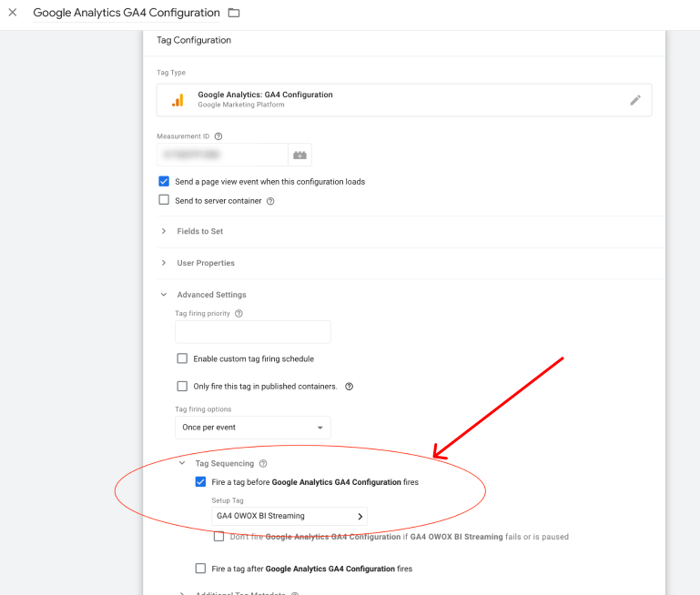Viewport: 700px width, 595px height.
Task: Open help icon next to Send to server container
Action: 270,201
